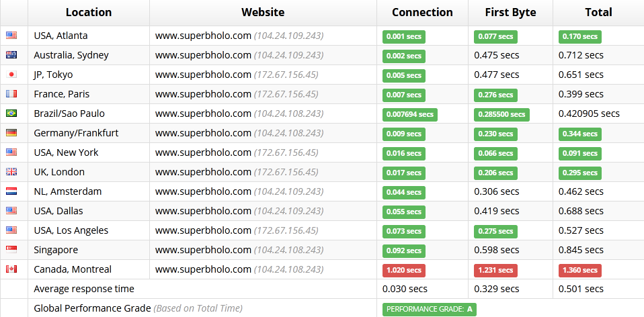
Task: Click the Brazil flag icon
Action: (11, 114)
